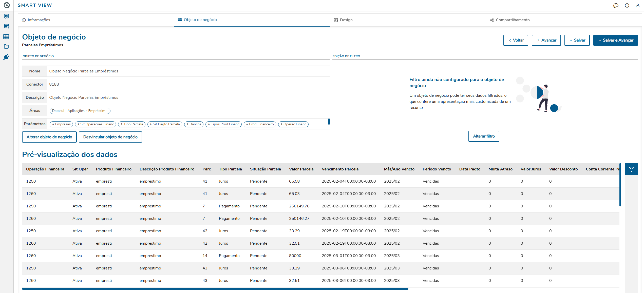
Task: Click Salvar e Avançar button
Action: coord(615,40)
